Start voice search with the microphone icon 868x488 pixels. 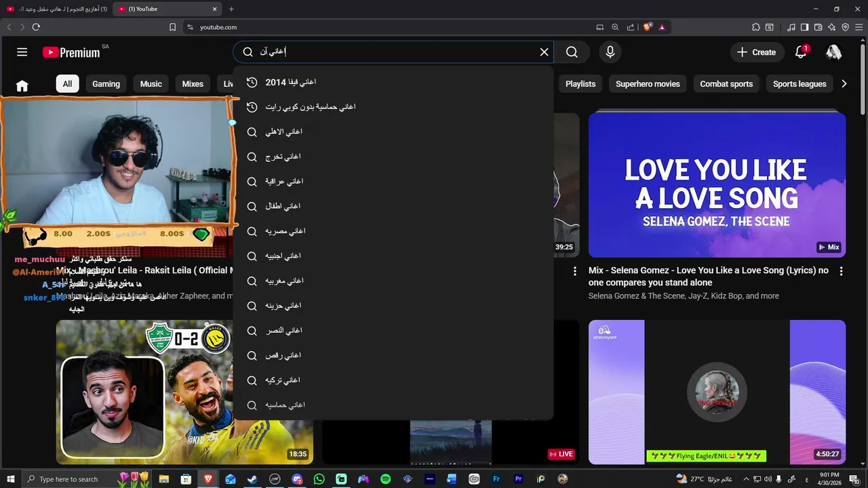pos(610,52)
